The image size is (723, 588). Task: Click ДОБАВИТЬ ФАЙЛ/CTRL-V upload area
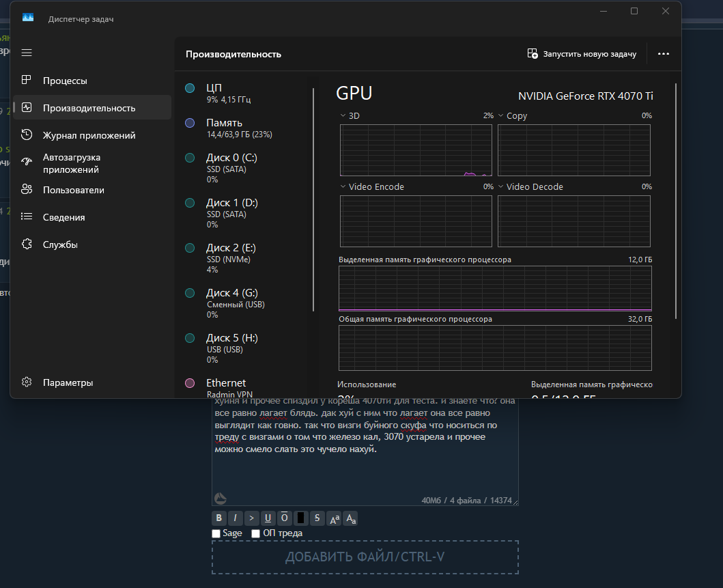(365, 557)
